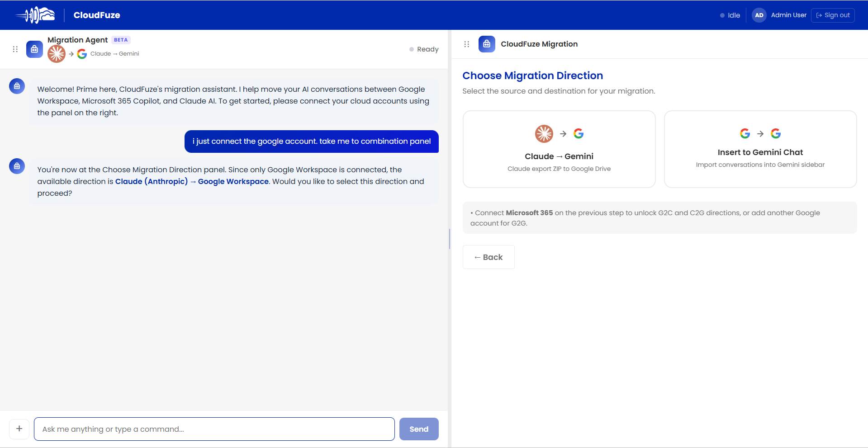This screenshot has height=448, width=868.
Task: Click the user message about google account
Action: pos(312,141)
